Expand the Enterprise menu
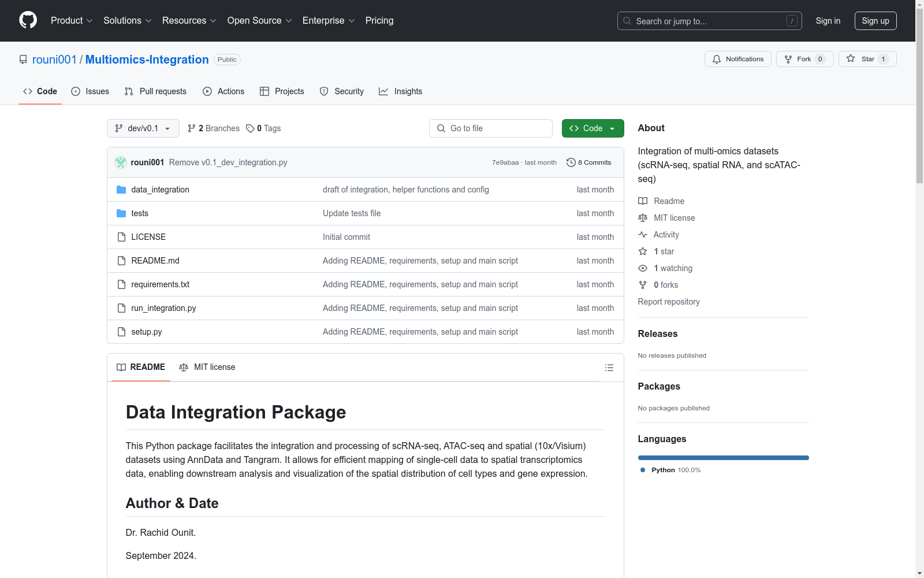The width and height of the screenshot is (924, 578). click(x=329, y=20)
